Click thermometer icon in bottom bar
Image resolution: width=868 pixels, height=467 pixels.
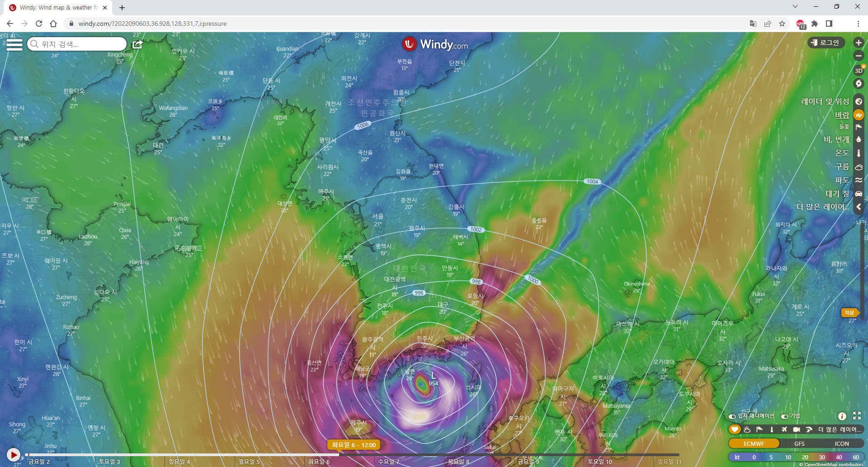[x=772, y=429]
